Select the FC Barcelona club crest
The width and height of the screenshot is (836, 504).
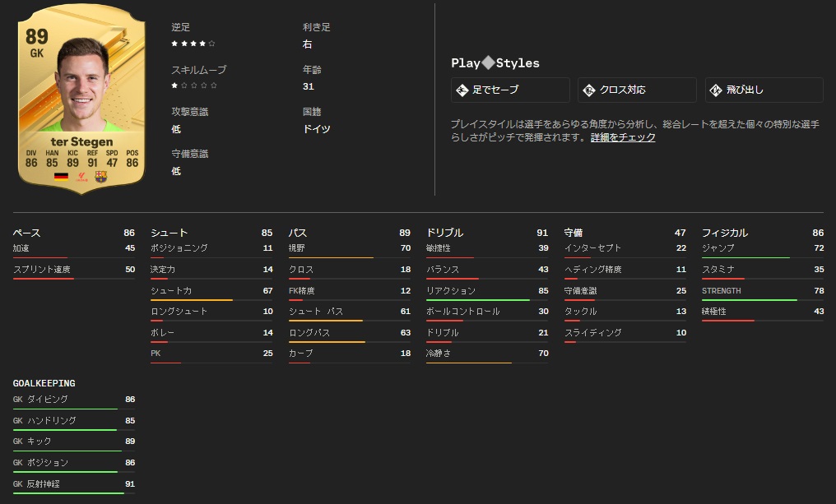101,176
